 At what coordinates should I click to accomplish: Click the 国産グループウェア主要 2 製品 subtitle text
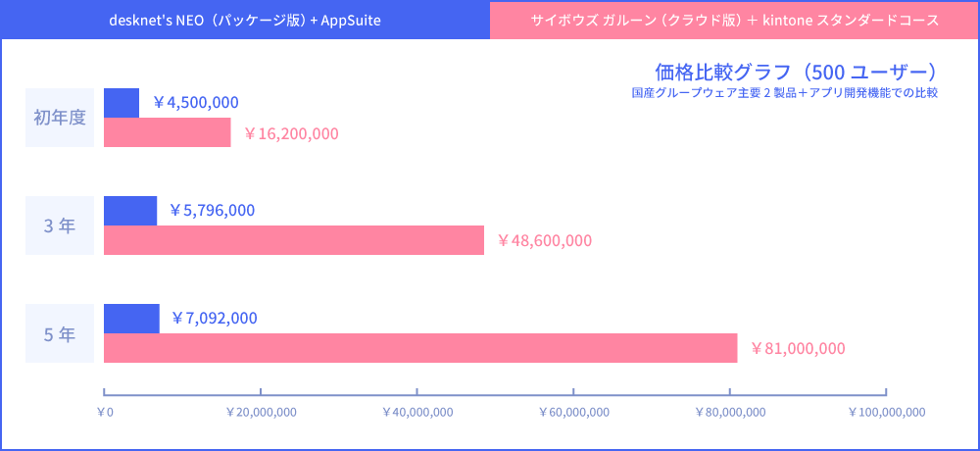pyautogui.click(x=785, y=93)
